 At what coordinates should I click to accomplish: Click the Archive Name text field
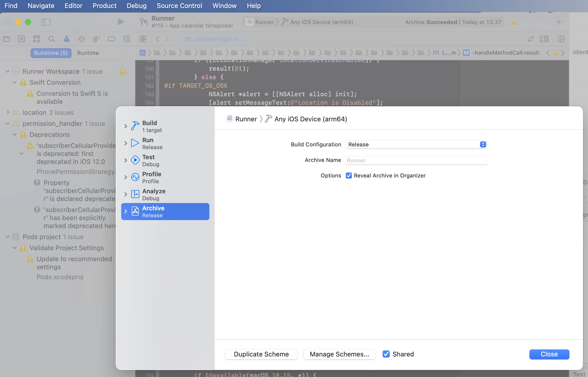[x=416, y=160]
